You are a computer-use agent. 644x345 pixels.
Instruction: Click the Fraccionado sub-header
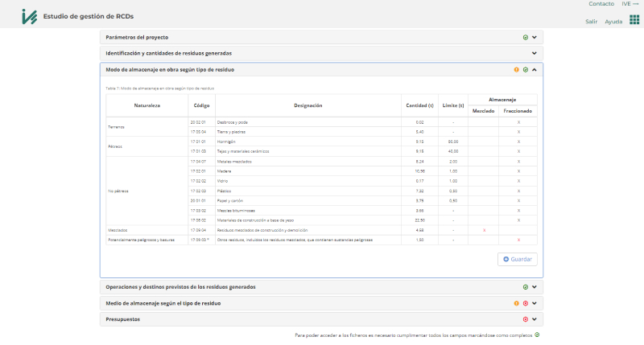[518, 111]
